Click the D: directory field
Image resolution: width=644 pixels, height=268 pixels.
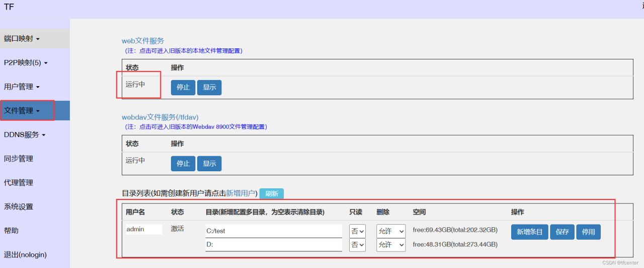(x=274, y=245)
